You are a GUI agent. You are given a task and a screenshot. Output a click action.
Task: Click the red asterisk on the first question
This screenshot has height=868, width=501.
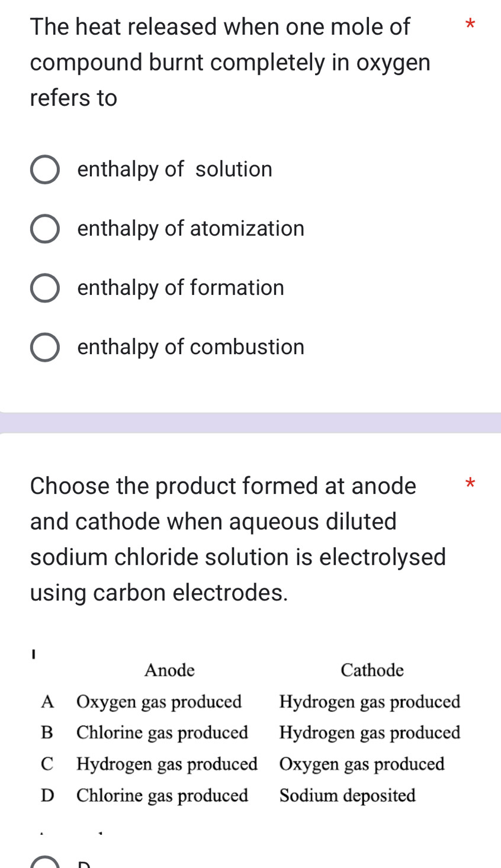click(x=470, y=25)
